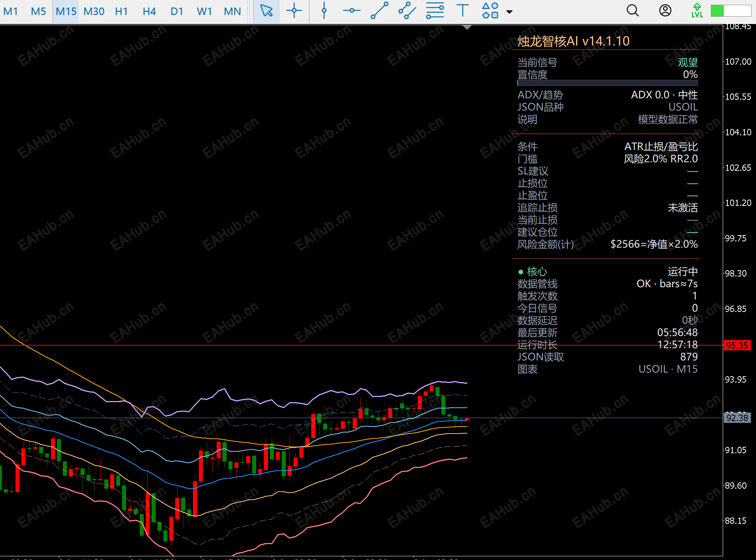Enable the MN monthly timeframe

232,11
